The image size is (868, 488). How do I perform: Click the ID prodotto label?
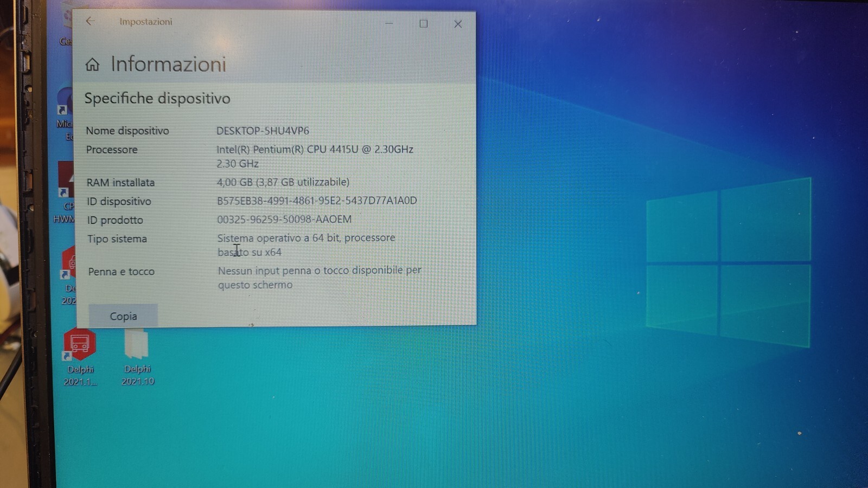click(x=115, y=220)
